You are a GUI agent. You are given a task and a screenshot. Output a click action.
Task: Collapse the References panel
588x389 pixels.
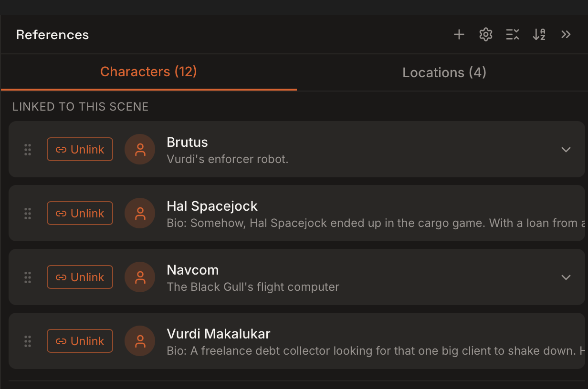click(566, 34)
